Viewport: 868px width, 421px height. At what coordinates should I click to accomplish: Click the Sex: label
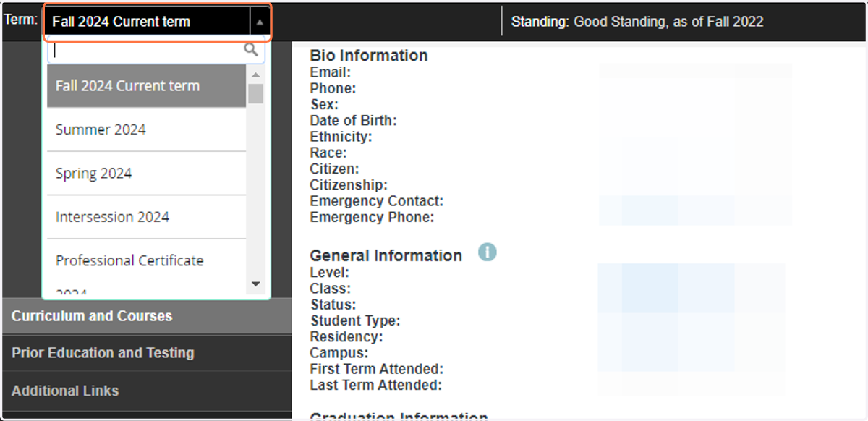point(325,105)
